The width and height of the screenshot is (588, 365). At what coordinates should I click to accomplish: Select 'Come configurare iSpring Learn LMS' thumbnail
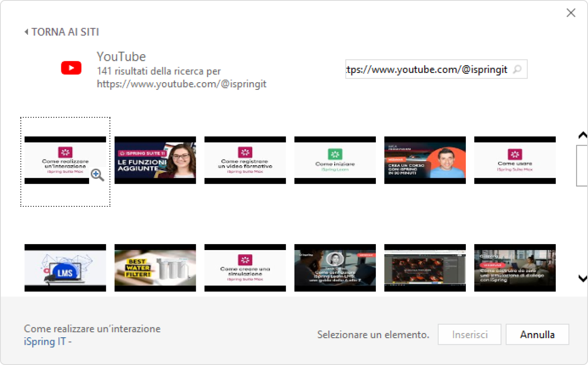(335, 268)
